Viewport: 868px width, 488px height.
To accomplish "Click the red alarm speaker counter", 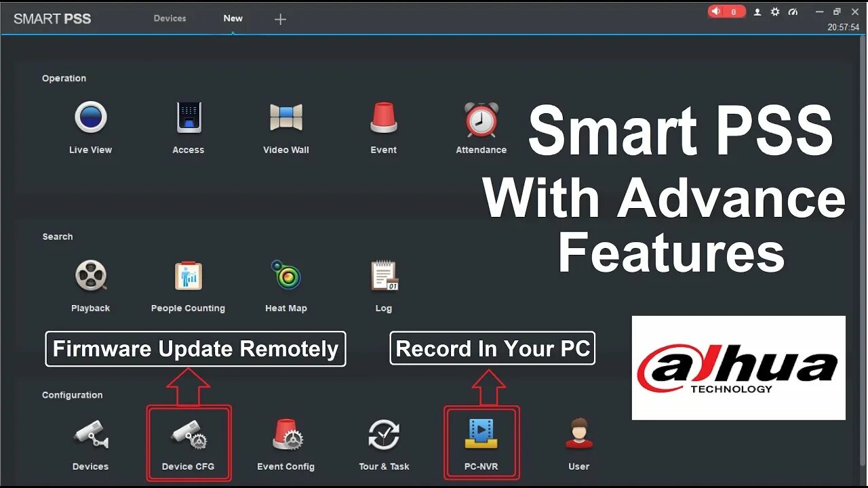I will coord(726,12).
